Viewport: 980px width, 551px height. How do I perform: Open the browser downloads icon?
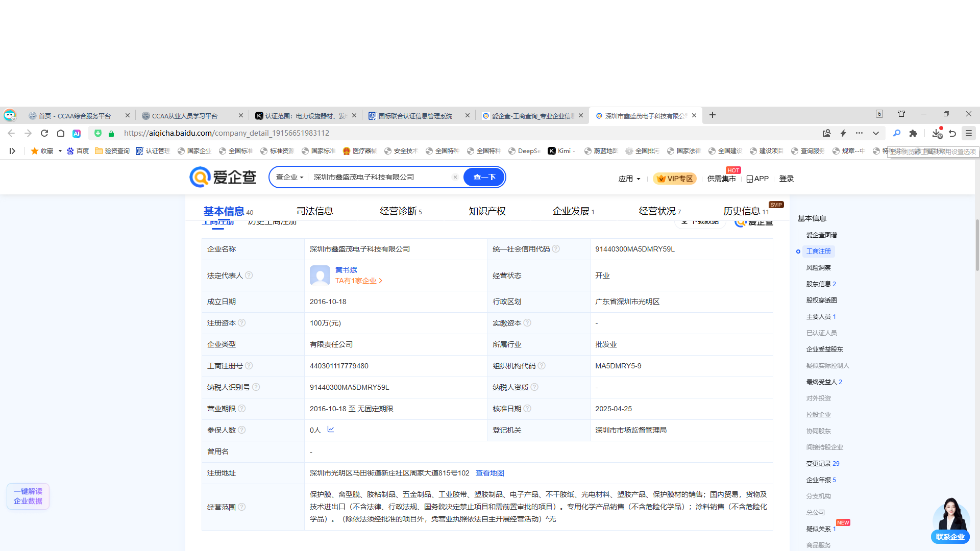coord(936,133)
